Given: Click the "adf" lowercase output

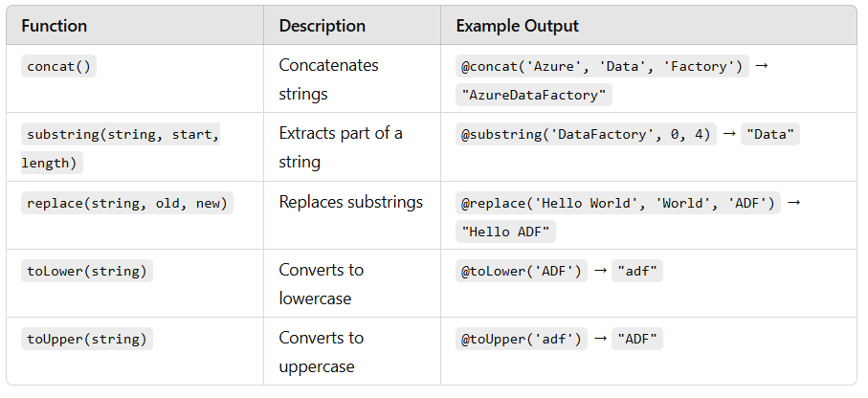Looking at the screenshot, I should 637,272.
